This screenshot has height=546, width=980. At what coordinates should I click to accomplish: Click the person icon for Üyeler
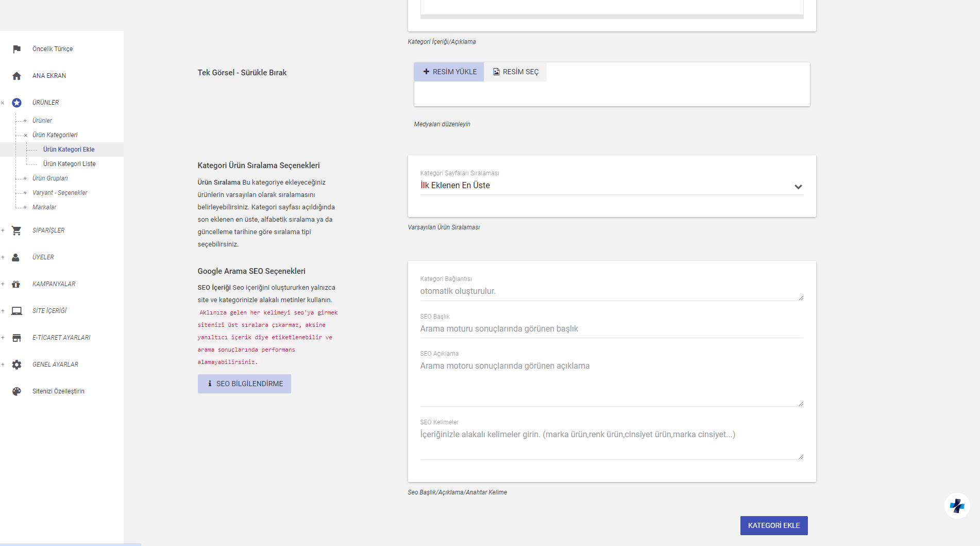click(16, 257)
